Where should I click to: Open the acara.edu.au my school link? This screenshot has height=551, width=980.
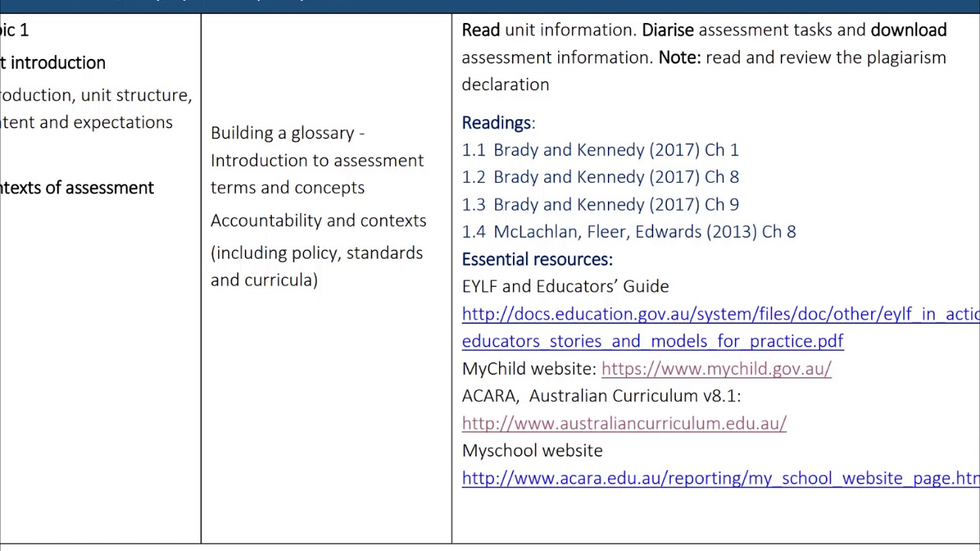(x=720, y=478)
